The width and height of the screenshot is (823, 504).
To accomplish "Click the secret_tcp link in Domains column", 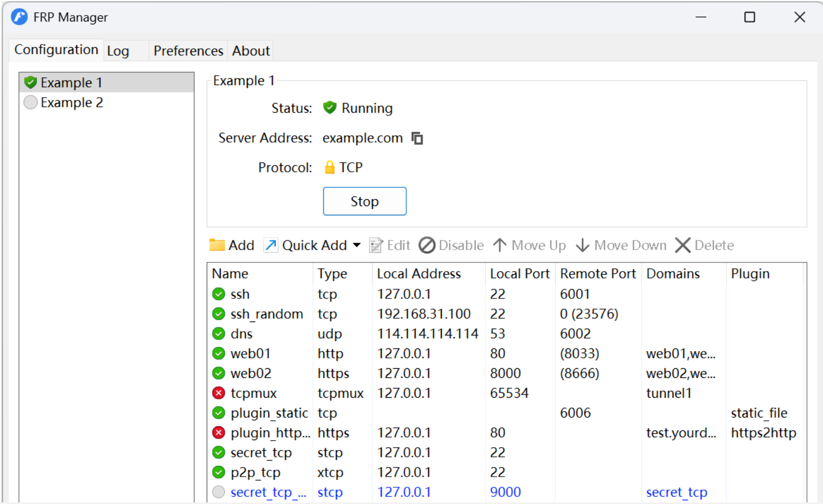I will point(676,492).
